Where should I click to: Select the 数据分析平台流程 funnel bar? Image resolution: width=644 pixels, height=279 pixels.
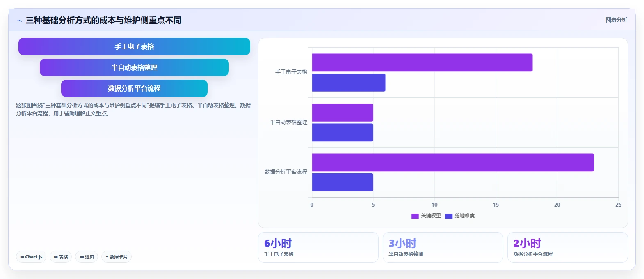134,88
